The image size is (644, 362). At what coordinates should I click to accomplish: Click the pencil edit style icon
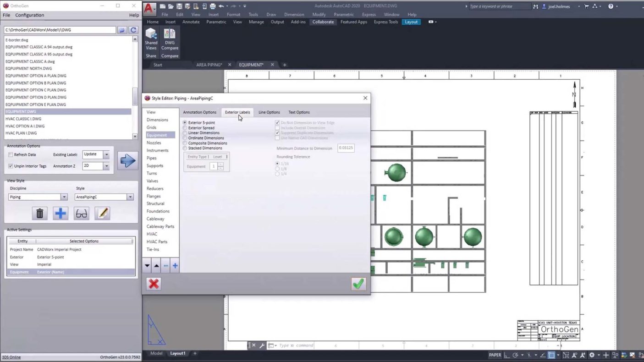(x=102, y=213)
